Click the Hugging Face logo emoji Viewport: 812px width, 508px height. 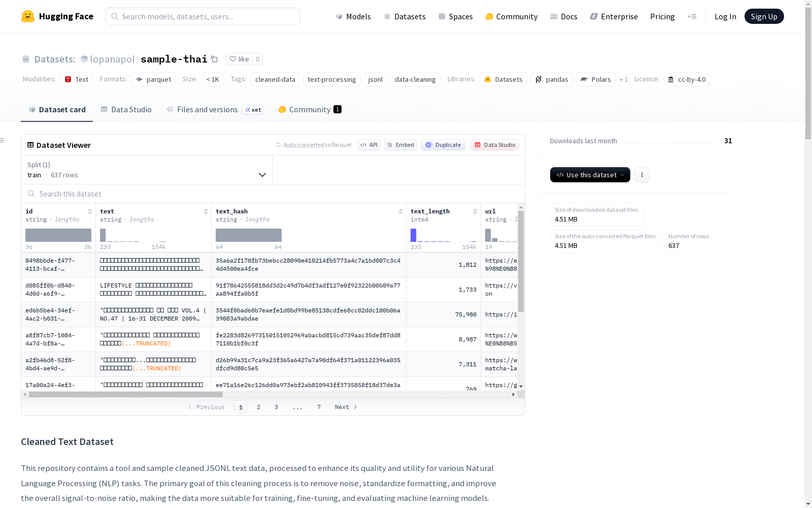(x=28, y=16)
